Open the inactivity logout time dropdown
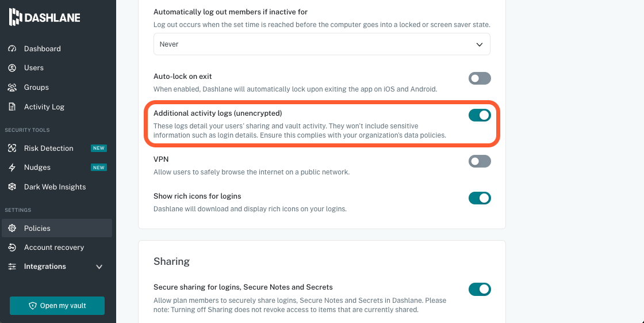 tap(321, 44)
